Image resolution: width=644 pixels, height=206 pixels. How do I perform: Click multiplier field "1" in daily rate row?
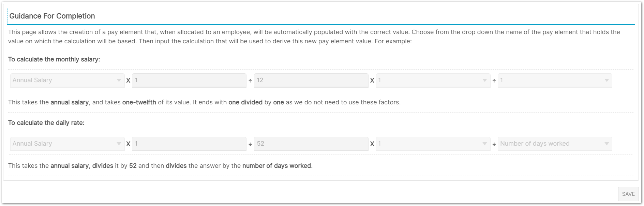pyautogui.click(x=189, y=144)
